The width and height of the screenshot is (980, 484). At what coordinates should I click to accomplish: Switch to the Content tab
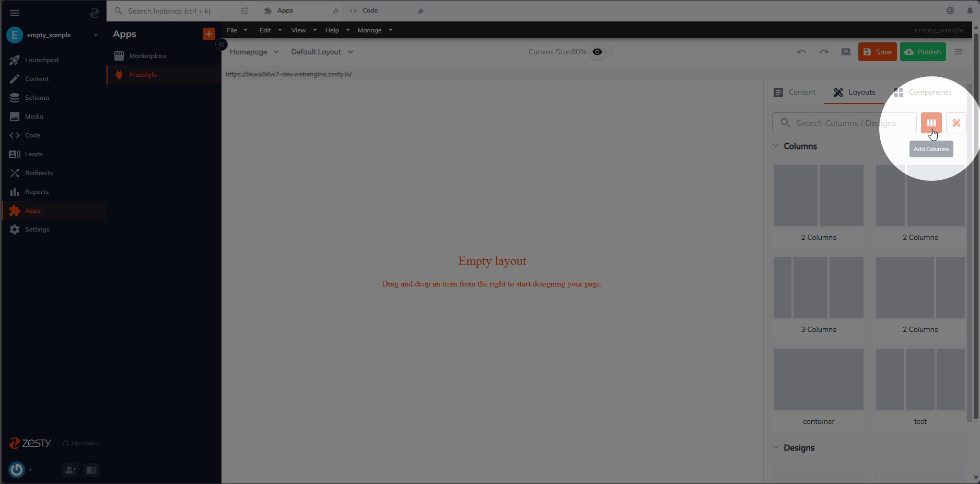coord(794,93)
